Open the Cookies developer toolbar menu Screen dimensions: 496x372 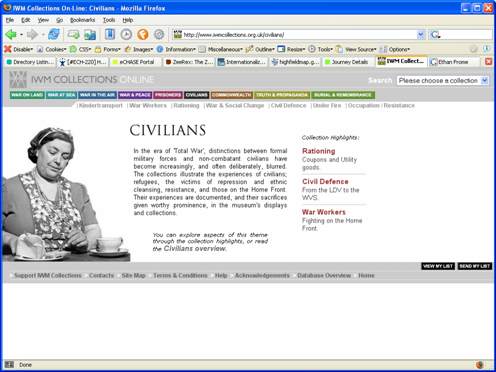click(x=52, y=49)
